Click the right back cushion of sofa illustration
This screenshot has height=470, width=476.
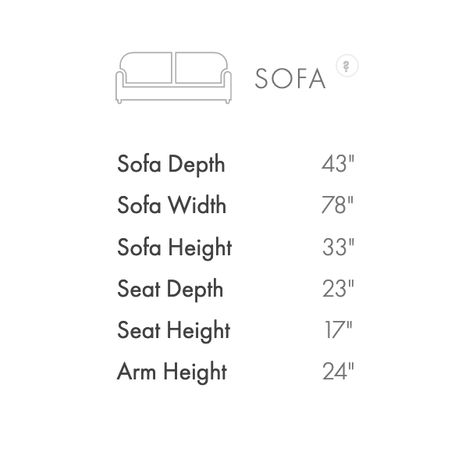click(200, 67)
